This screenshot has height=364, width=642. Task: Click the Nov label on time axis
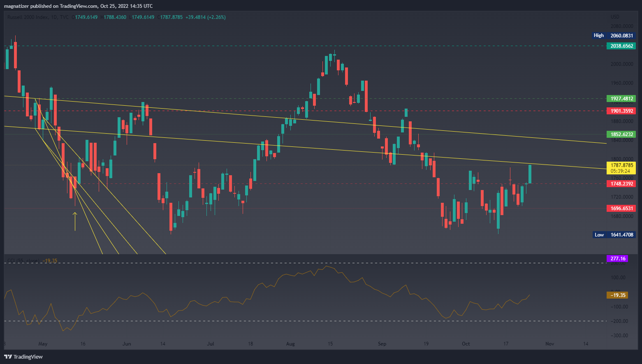[x=549, y=344]
